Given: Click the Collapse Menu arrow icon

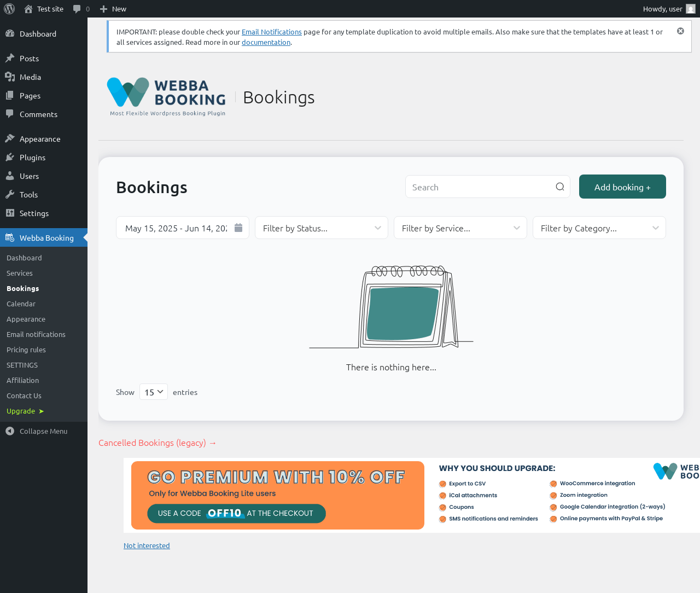Looking at the screenshot, I should coord(10,431).
